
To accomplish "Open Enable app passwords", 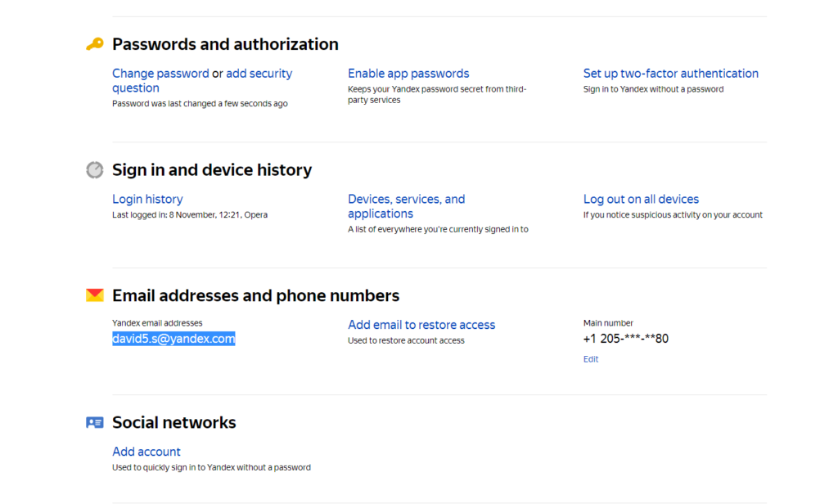I will click(x=408, y=73).
